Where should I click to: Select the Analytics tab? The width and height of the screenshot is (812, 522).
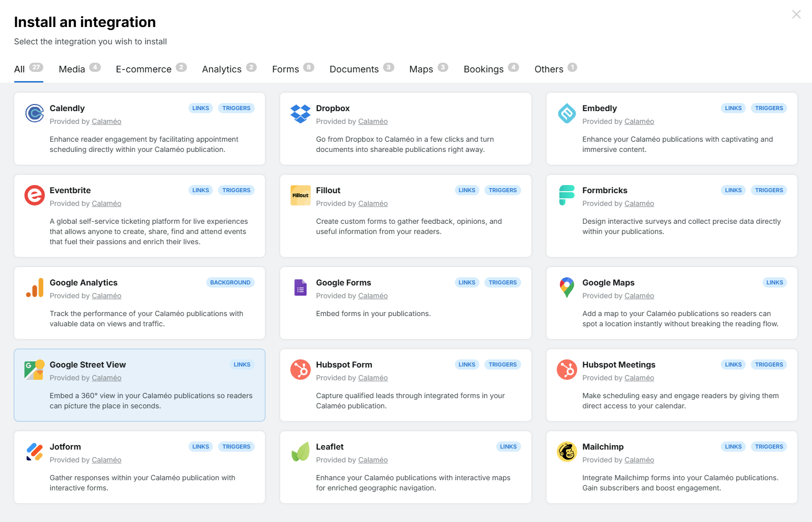229,69
